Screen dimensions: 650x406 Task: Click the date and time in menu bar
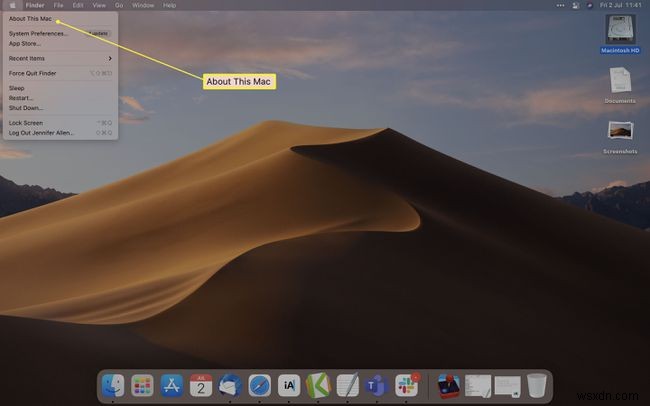pos(622,5)
